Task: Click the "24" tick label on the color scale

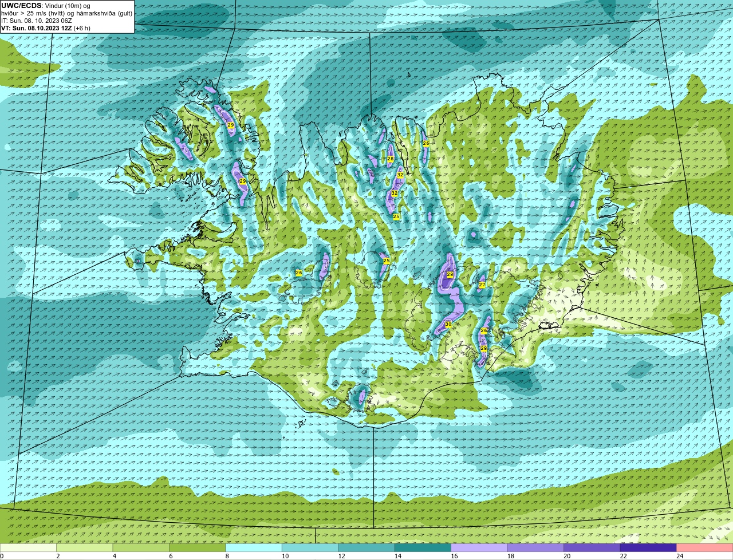Action: (x=680, y=556)
